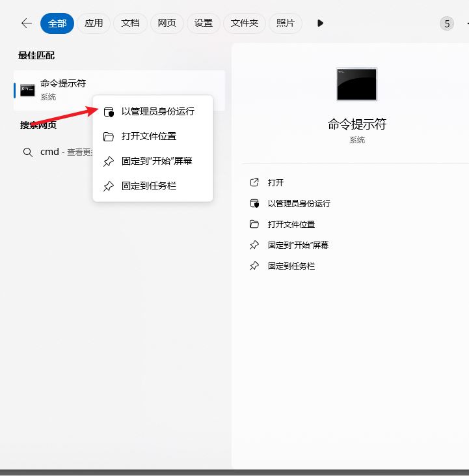Click the shield icon in context menu
The image size is (469, 476).
point(109,112)
